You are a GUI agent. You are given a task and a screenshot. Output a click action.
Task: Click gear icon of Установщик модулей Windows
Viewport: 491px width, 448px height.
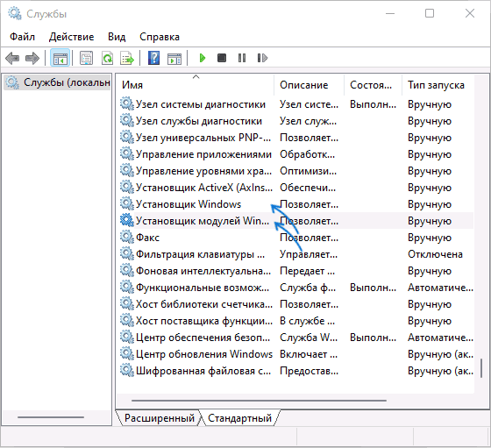127,220
